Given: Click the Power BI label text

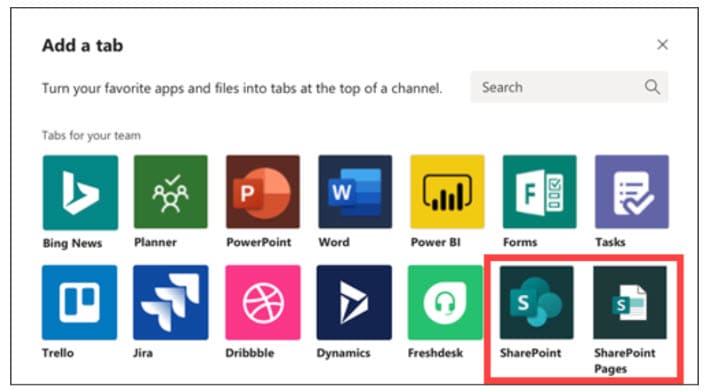Looking at the screenshot, I should coord(435,242).
